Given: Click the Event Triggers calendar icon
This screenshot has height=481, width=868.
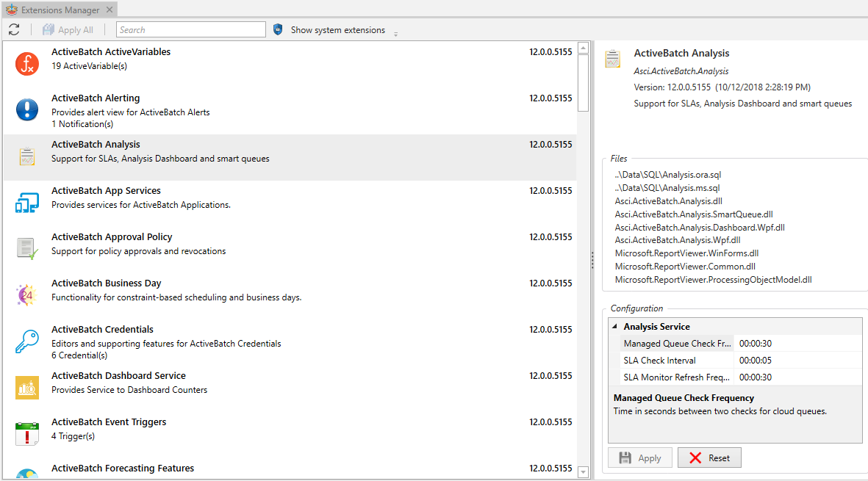Looking at the screenshot, I should (27, 434).
